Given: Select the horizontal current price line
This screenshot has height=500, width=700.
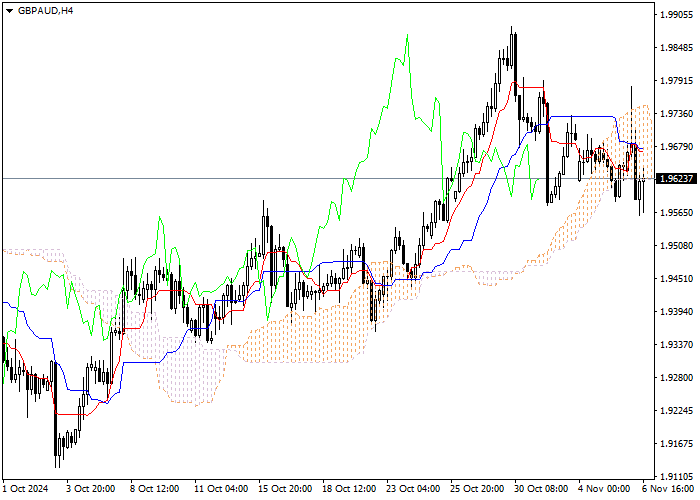Looking at the screenshot, I should click(328, 179).
